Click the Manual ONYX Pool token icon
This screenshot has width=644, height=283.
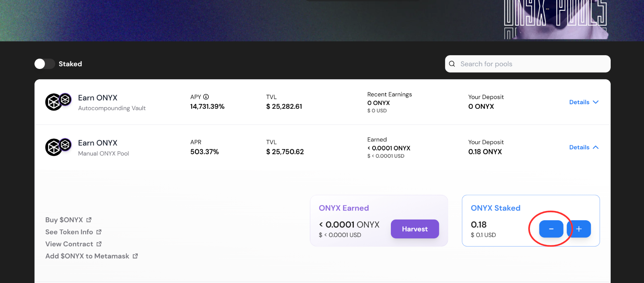pyautogui.click(x=58, y=147)
